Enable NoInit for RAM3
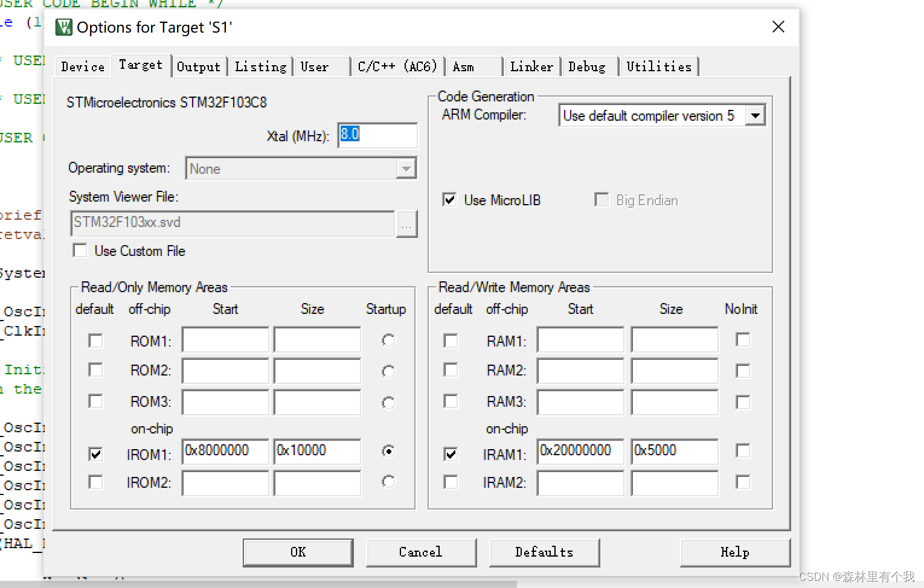924x588 pixels. 743,402
